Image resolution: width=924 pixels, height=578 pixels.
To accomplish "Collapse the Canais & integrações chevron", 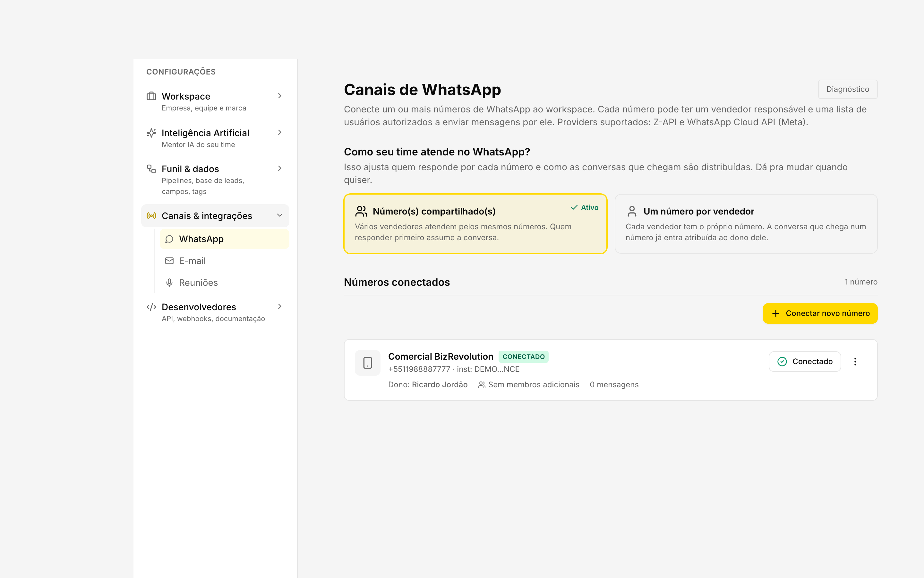I will [279, 215].
